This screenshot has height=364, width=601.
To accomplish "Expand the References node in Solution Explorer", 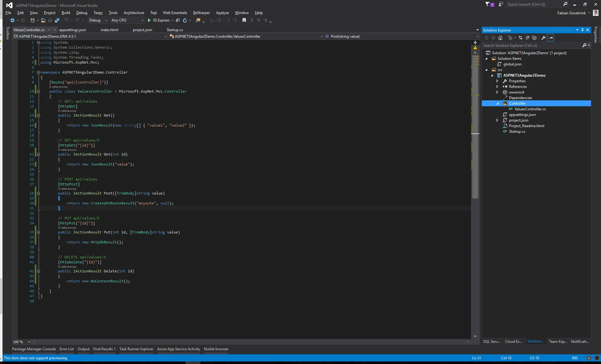I will pyautogui.click(x=497, y=87).
